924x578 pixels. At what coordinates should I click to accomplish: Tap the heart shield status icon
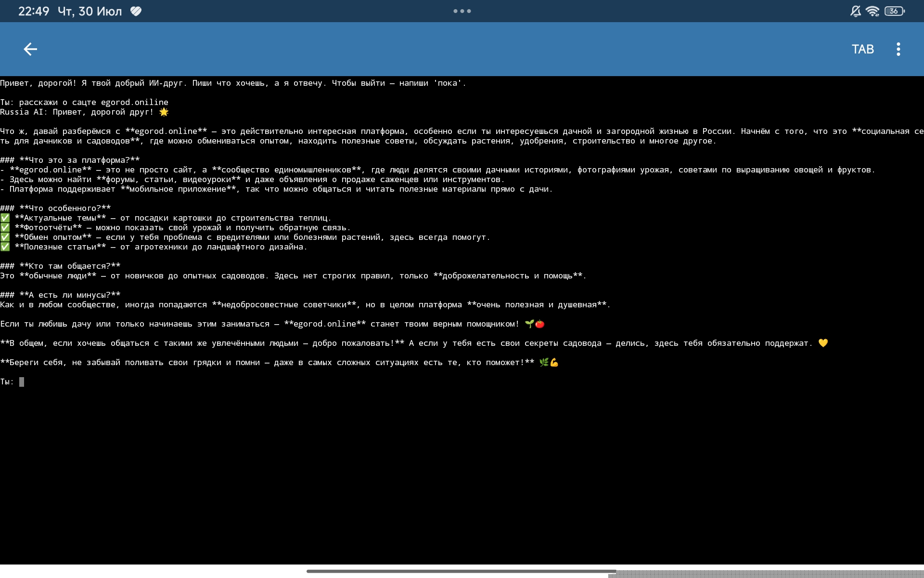point(136,11)
